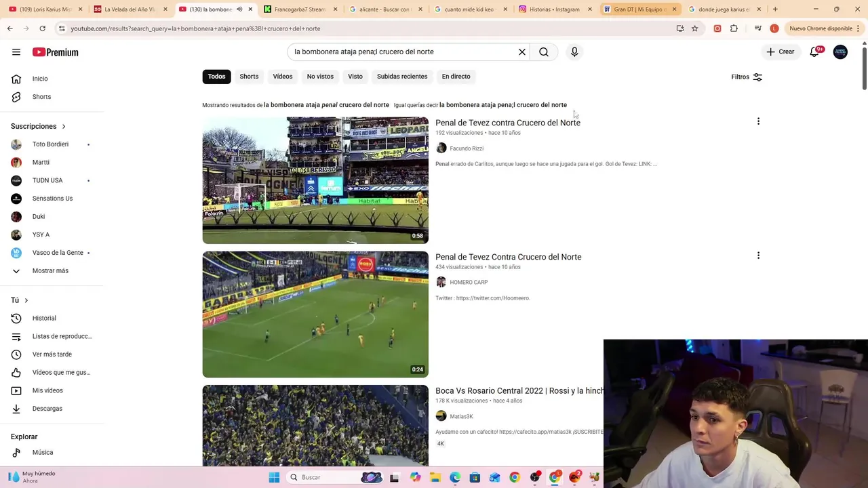Viewport: 868px width, 488px height.
Task: Mute the playing YouTube tab audio icon
Action: [239, 9]
